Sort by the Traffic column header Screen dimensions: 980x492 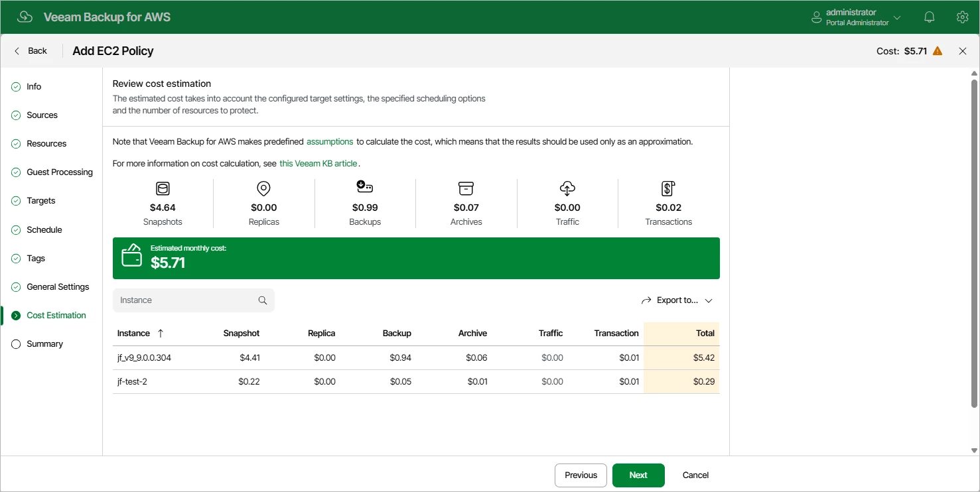(x=551, y=334)
